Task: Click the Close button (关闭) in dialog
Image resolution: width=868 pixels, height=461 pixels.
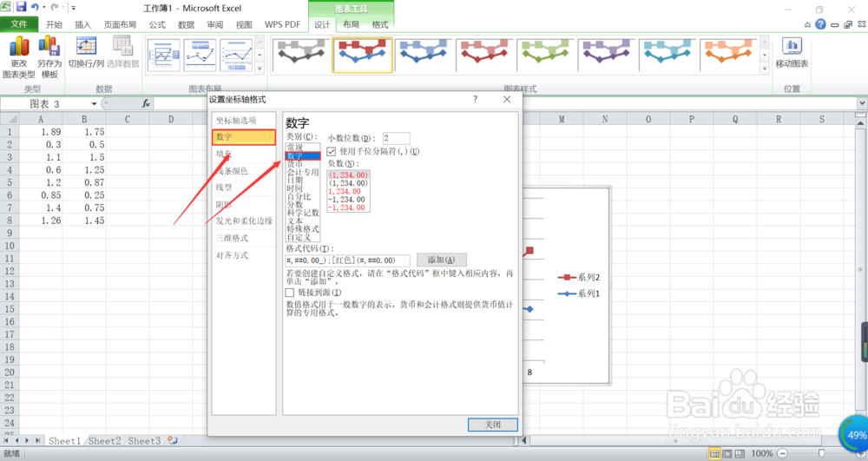Action: [x=493, y=425]
